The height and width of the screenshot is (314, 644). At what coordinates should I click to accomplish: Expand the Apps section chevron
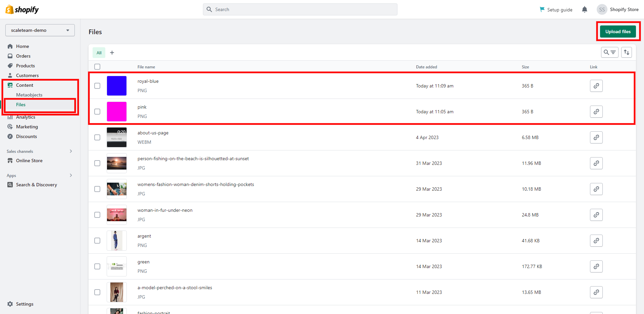[x=71, y=175]
